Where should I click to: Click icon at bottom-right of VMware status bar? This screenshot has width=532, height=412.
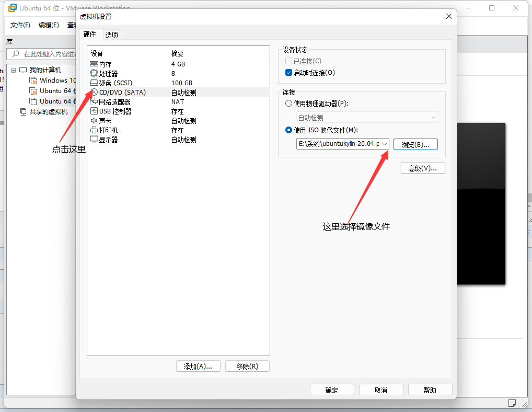[512, 403]
